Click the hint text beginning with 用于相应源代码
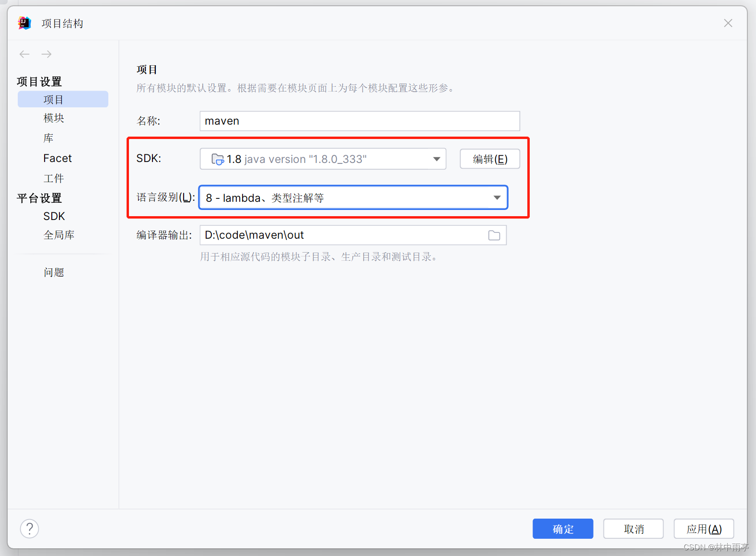756x556 pixels. pos(319,257)
